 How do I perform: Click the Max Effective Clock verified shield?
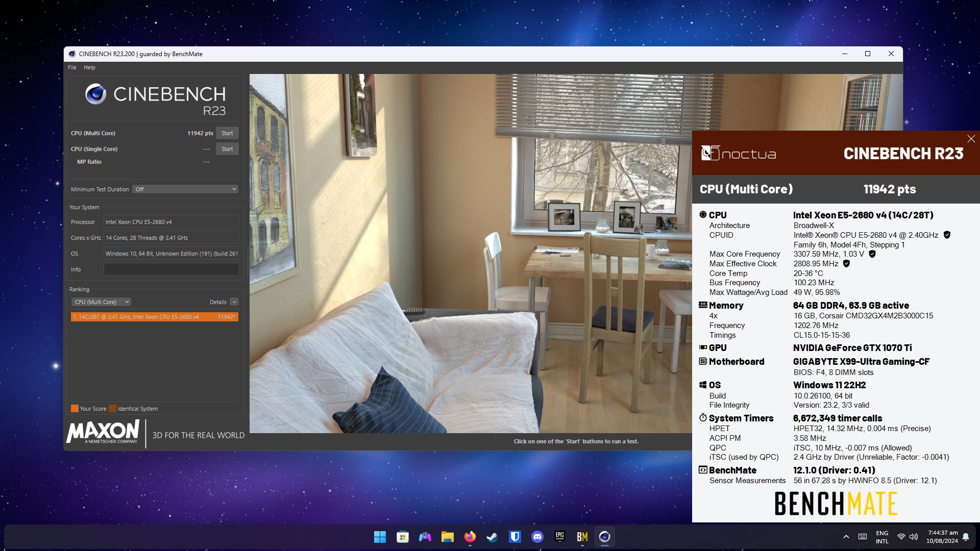(x=846, y=263)
